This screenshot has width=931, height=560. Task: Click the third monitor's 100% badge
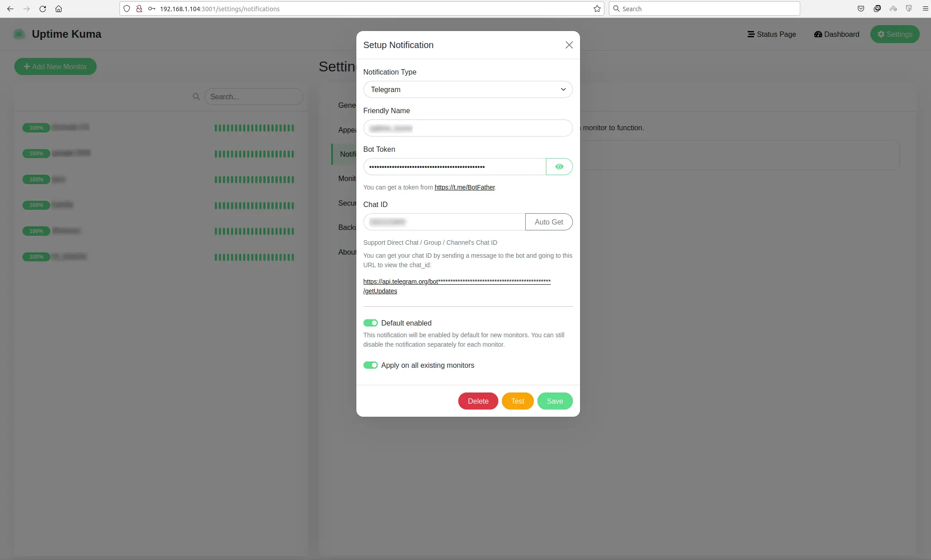[x=36, y=180]
